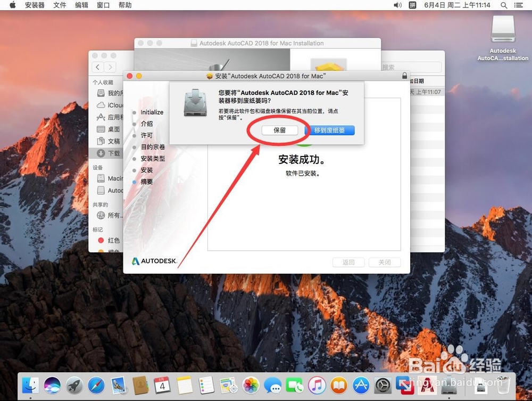Open Contacts from the Dock
This screenshot has width=532, height=401.
pos(140,386)
